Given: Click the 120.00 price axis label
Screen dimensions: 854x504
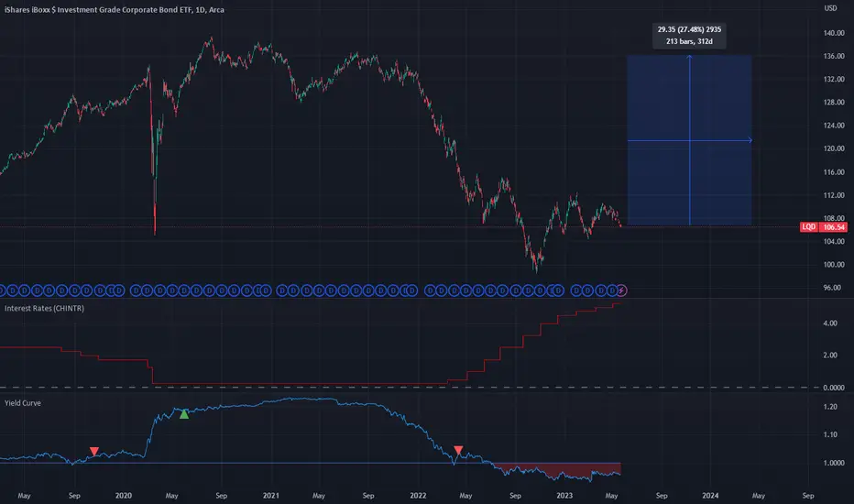Looking at the screenshot, I should [833, 148].
